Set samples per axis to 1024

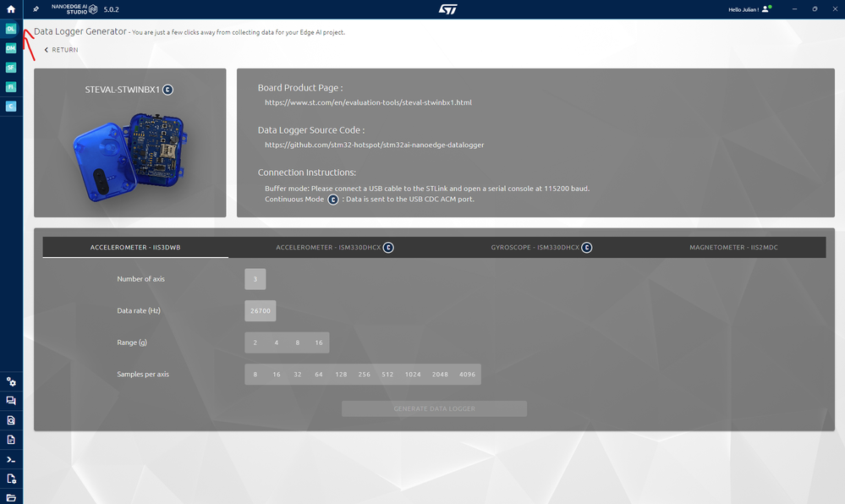pos(413,375)
